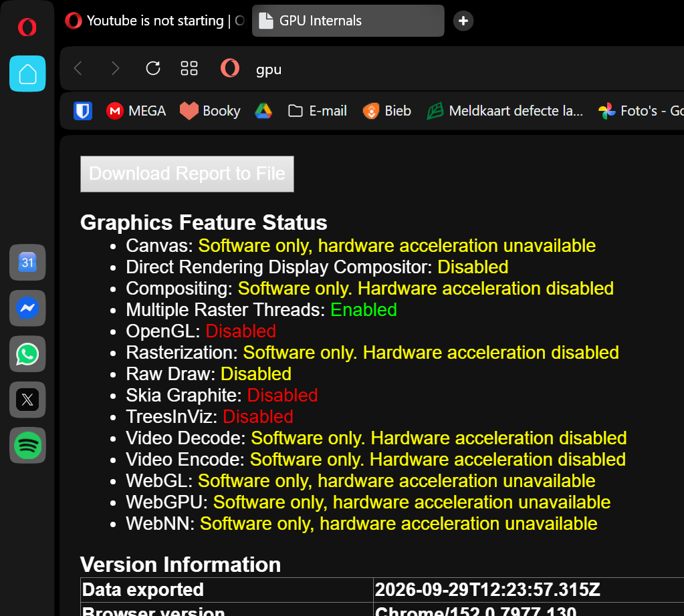Switch to the Youtube is not starting tab
684x616 pixels.
coord(155,21)
